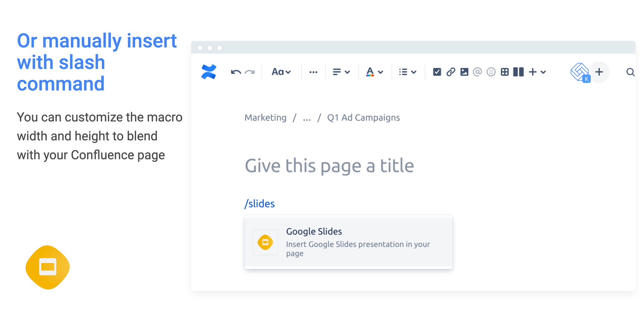Expand the collapsed breadcrumb ellipsis
The height and width of the screenshot is (315, 644).
coord(307,118)
